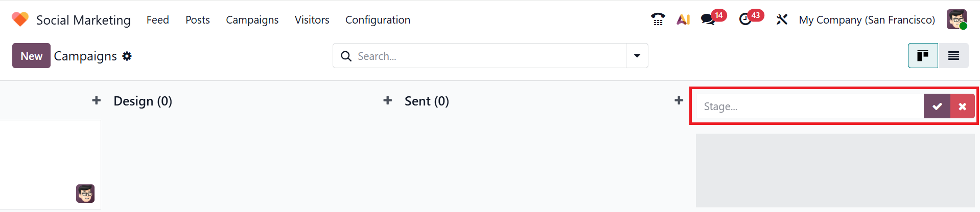Screen dimensions: 980x212
Task: Open the AI assistant icon
Action: tap(683, 19)
